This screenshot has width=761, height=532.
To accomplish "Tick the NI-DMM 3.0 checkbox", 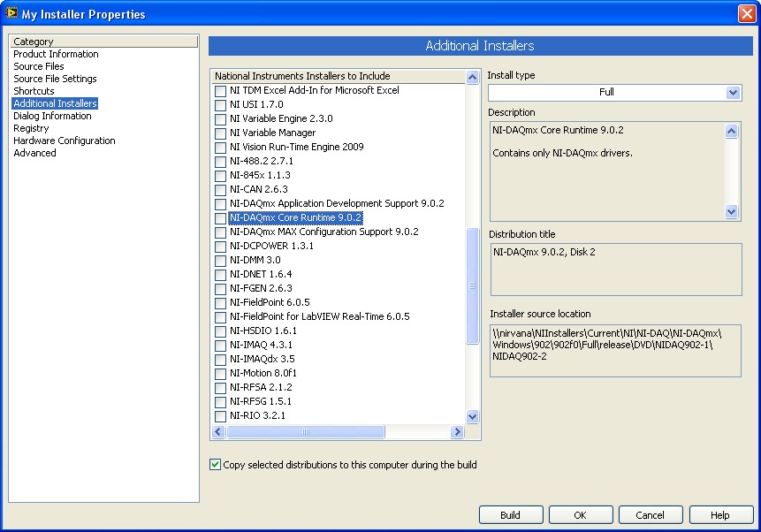I will [220, 260].
